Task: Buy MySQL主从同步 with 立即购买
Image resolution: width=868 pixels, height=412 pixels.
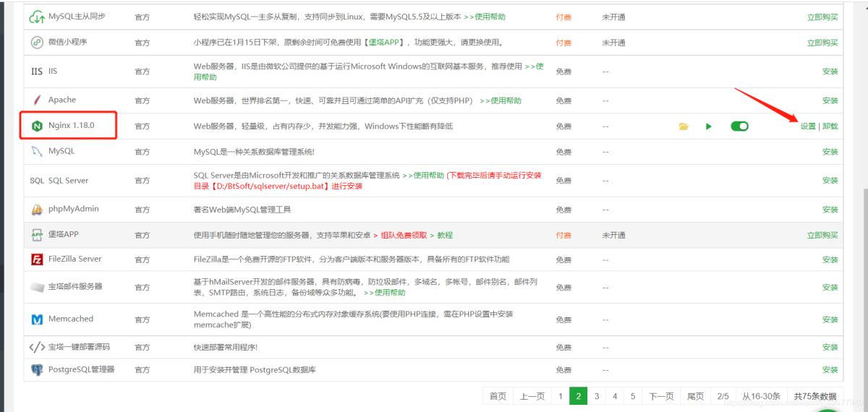Action: point(822,17)
